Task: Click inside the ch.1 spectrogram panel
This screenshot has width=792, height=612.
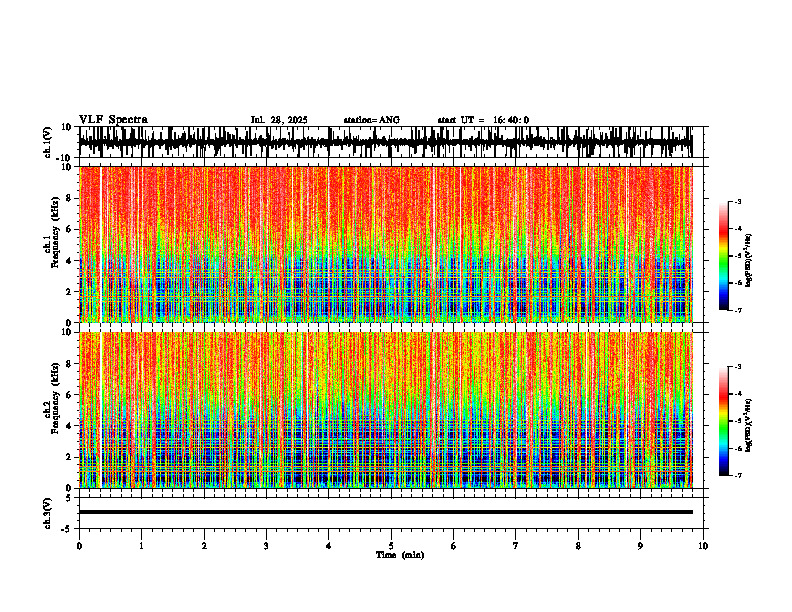Action: pyautogui.click(x=386, y=244)
